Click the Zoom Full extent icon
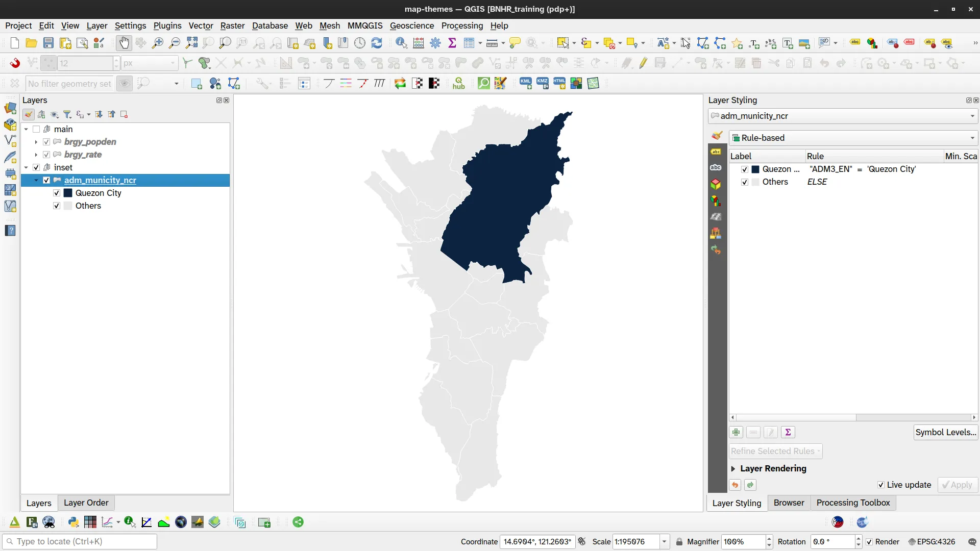 click(x=191, y=43)
